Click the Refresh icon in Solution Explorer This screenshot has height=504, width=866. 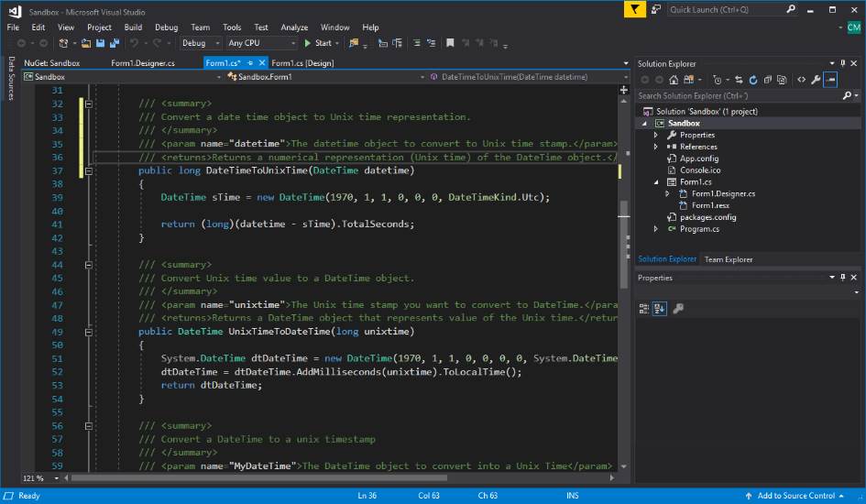coord(753,80)
